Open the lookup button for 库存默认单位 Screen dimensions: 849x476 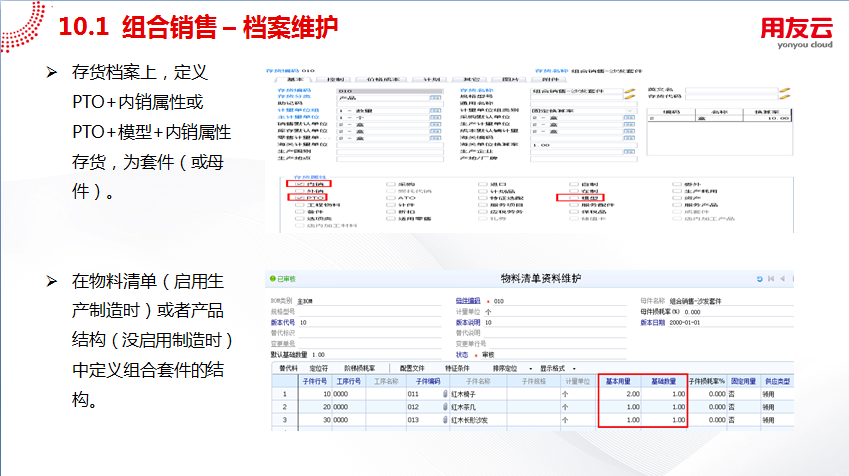[x=435, y=131]
